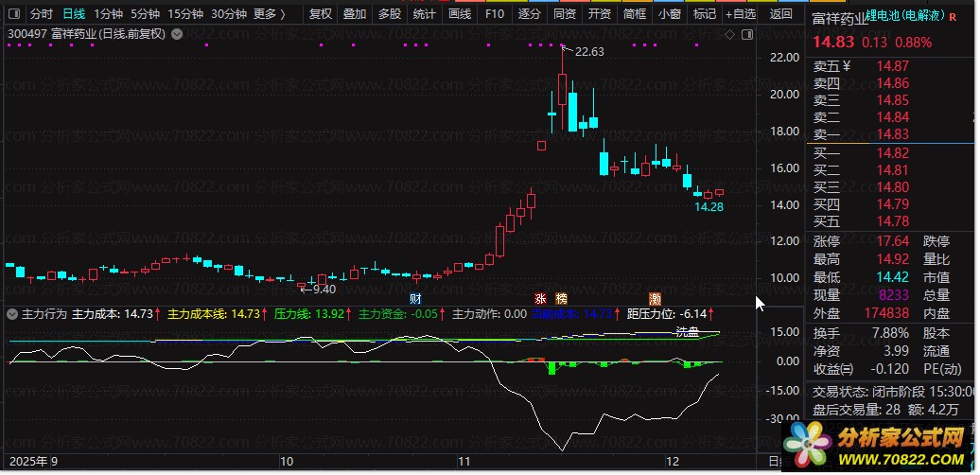
Task: Click the 2025年 9 timeline label
Action: pos(33,462)
